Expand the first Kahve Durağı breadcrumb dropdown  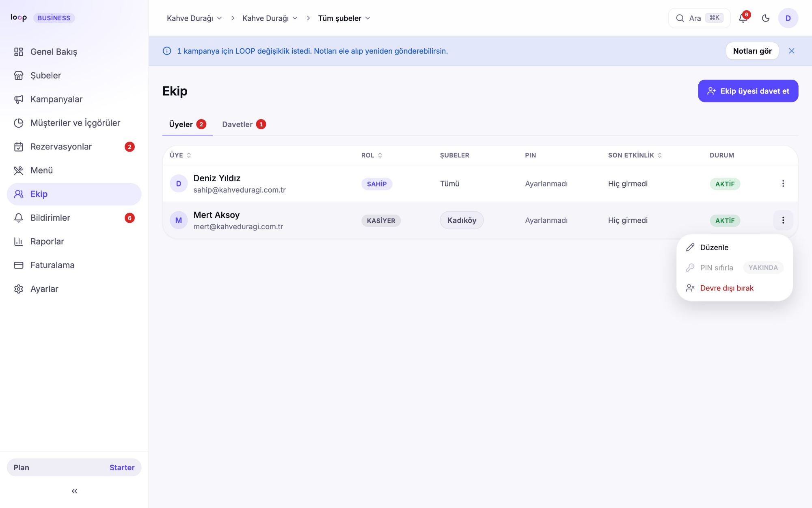point(194,18)
